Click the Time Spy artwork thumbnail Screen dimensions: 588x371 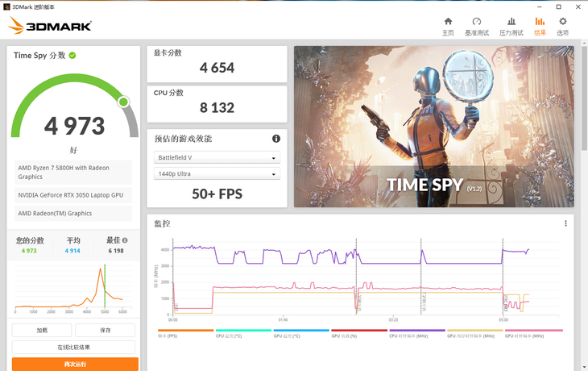(434, 127)
